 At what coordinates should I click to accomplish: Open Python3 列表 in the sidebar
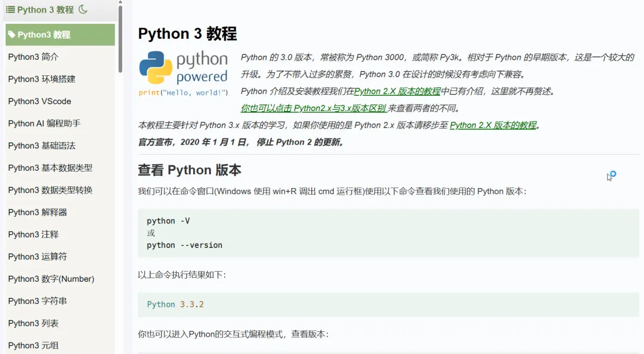(33, 323)
